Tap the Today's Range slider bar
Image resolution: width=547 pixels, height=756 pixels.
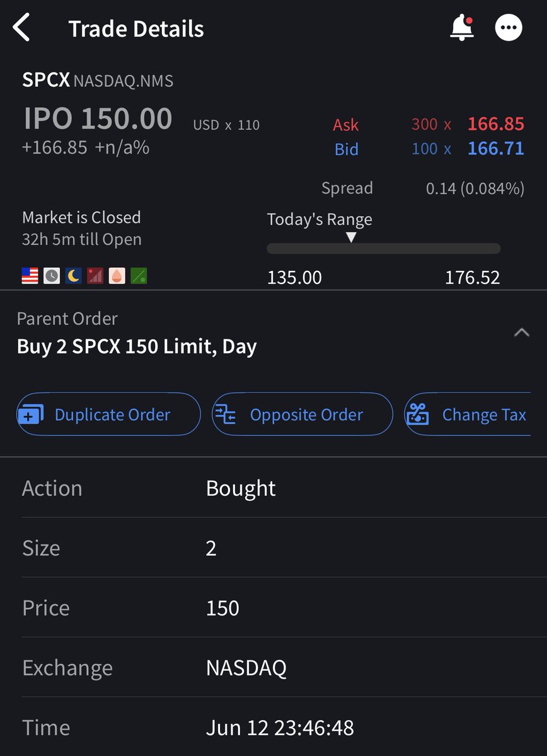tap(384, 248)
